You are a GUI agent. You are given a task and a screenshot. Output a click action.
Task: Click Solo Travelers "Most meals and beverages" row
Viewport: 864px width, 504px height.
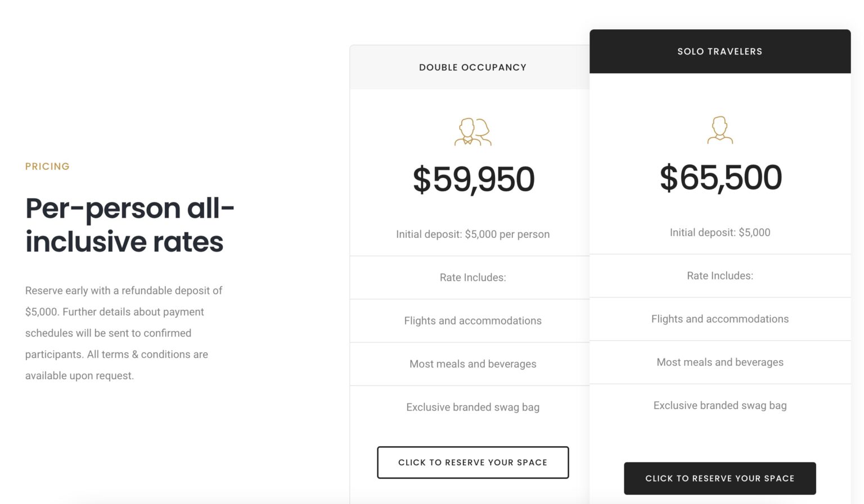[719, 362]
